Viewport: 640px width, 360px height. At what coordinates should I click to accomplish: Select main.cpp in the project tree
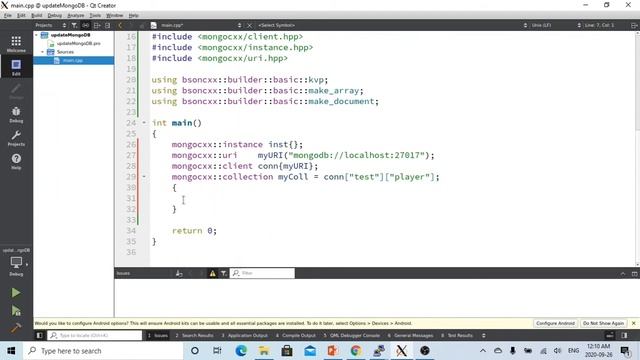point(73,60)
